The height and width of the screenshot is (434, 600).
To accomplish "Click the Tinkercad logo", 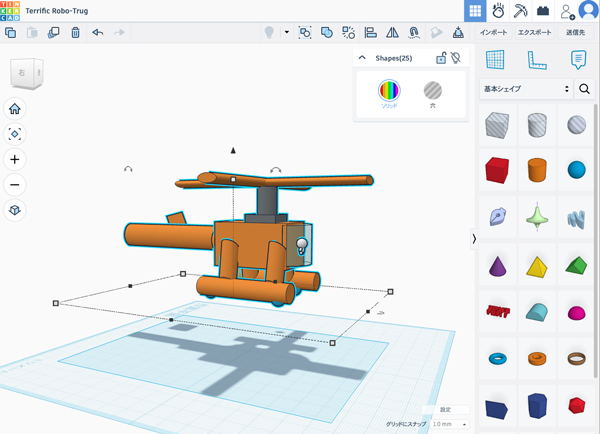I will 10,10.
